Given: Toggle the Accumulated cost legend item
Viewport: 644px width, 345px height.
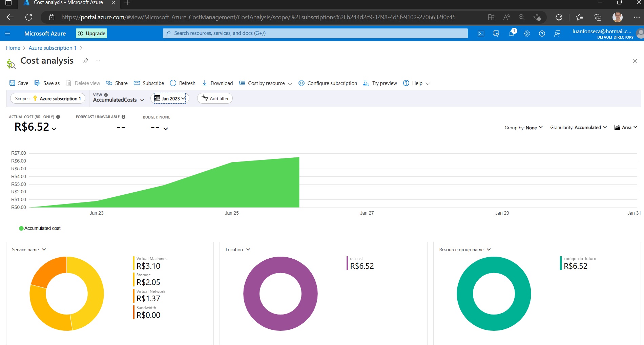Looking at the screenshot, I should (40, 228).
